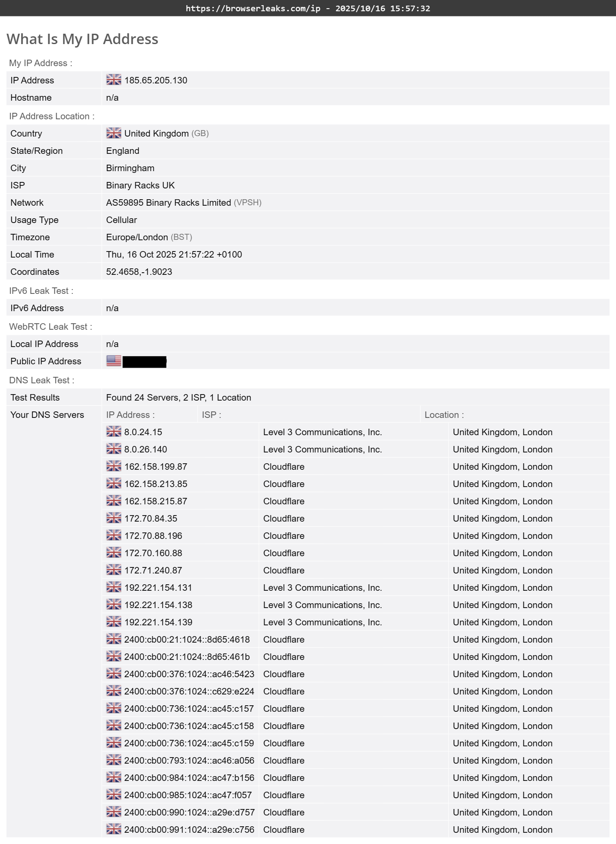Click "Found 24 Servers, 2 ISP, 1 Location" result
This screenshot has width=616, height=844.
tap(179, 398)
